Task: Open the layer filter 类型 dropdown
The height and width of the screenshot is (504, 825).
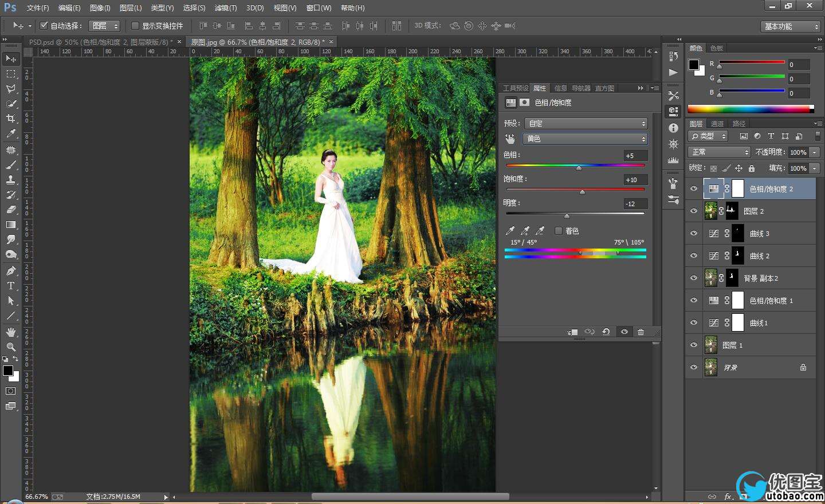Action: click(x=708, y=136)
